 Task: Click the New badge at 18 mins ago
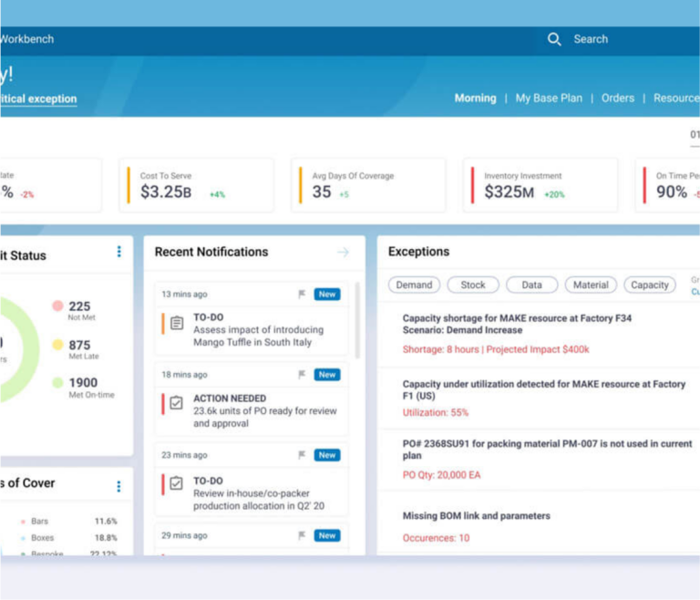[327, 375]
